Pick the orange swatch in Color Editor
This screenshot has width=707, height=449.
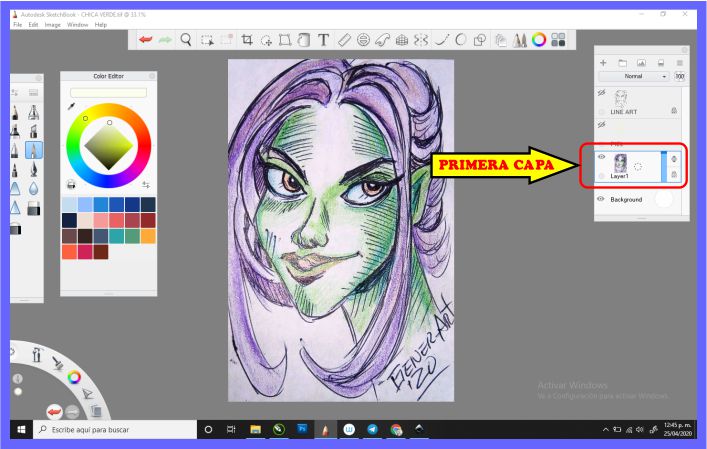148,236
